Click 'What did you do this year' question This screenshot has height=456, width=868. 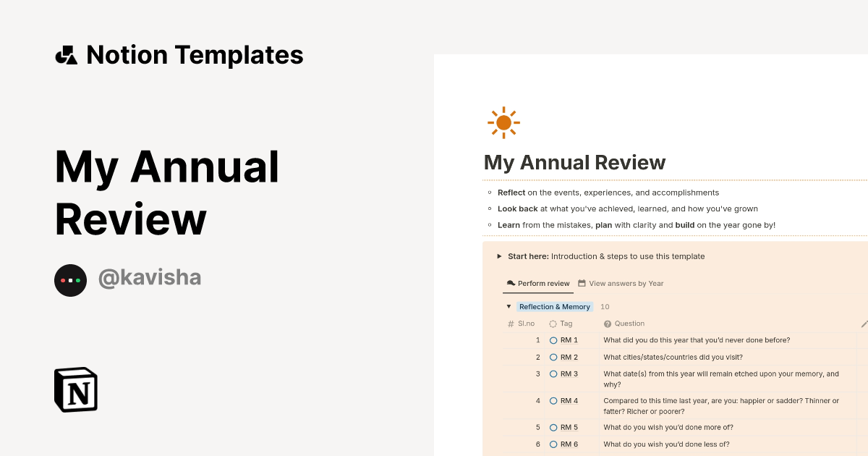[x=697, y=340]
